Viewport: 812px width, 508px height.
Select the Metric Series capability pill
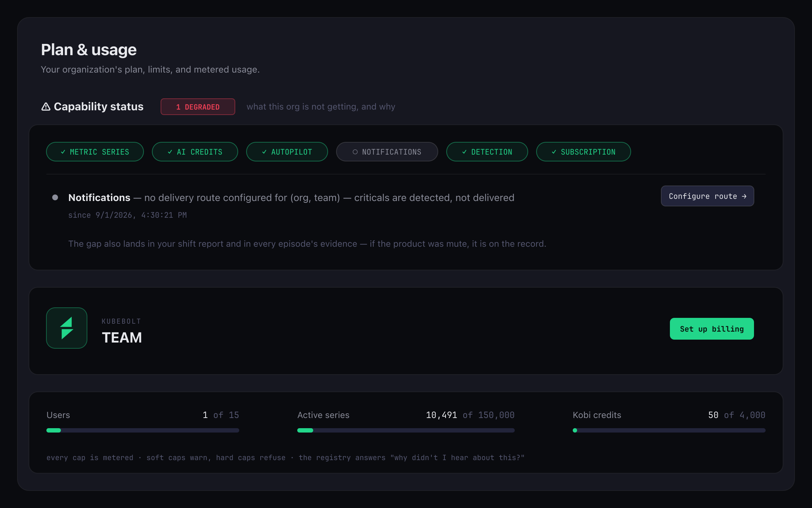coord(95,152)
